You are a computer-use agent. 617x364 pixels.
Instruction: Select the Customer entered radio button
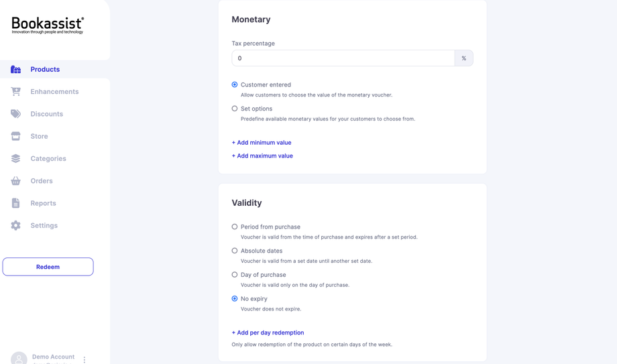pos(235,85)
